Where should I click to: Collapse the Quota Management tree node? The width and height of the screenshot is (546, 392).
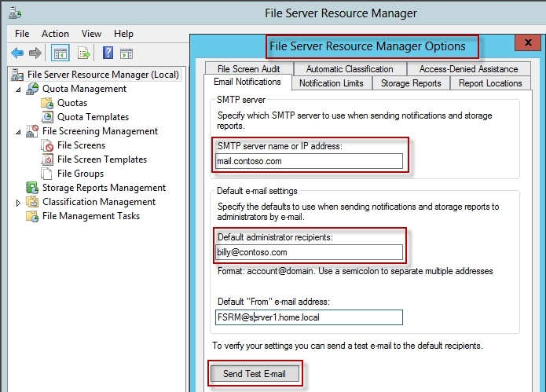(x=18, y=90)
